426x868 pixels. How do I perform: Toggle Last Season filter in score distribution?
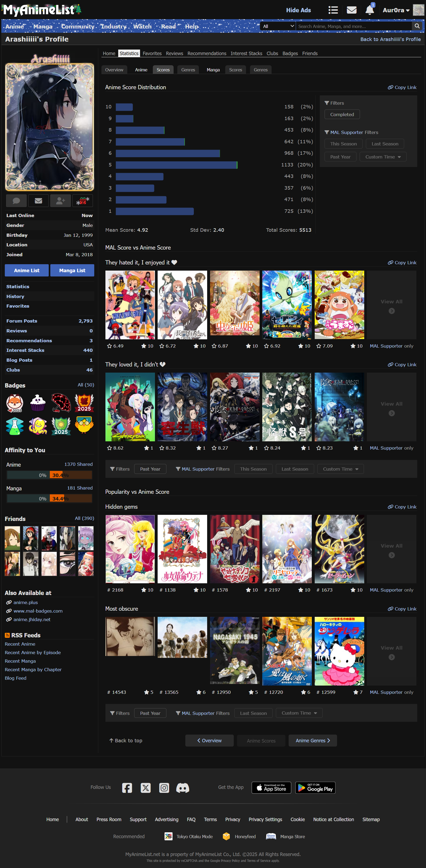click(385, 144)
